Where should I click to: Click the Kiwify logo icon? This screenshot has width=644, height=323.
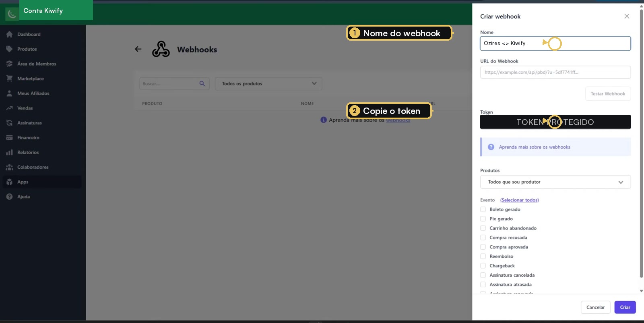point(12,14)
